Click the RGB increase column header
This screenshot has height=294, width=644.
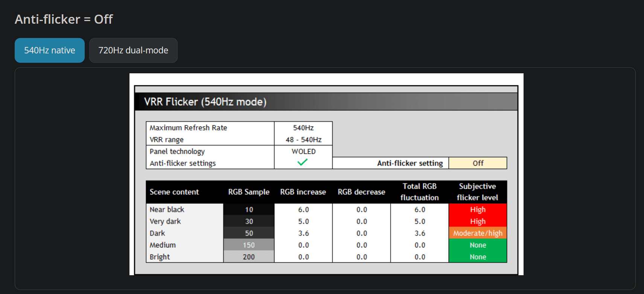303,192
